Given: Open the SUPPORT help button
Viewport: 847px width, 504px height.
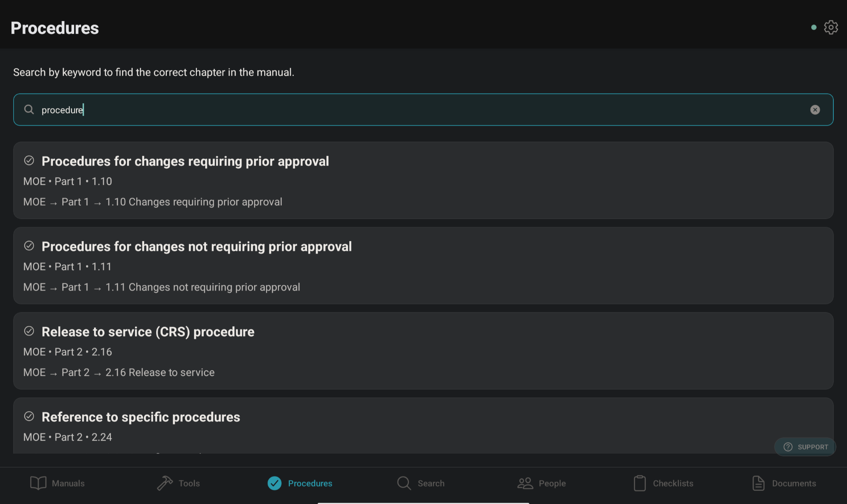Looking at the screenshot, I should click(x=805, y=447).
